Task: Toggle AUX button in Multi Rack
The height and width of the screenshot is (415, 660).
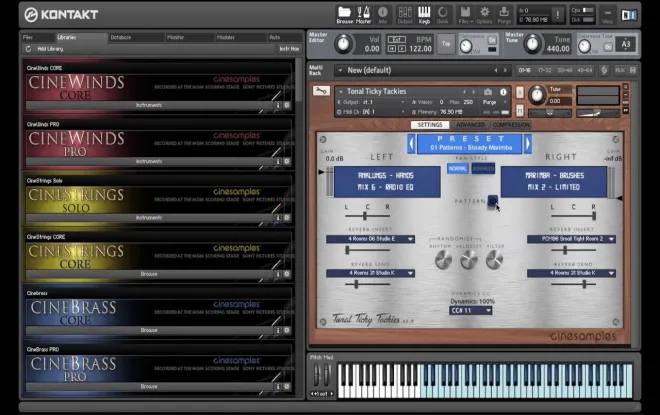Action: pos(620,70)
